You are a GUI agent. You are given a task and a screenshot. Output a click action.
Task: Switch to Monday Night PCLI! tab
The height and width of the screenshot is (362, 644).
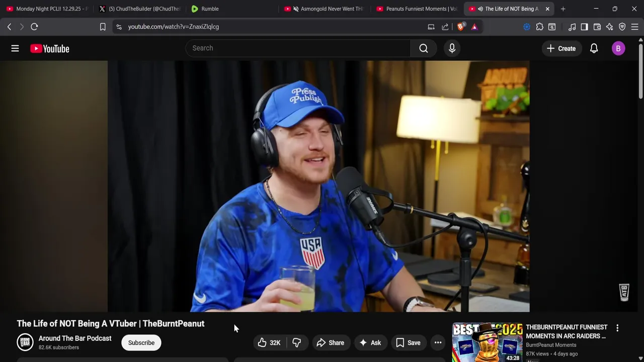coord(47,9)
